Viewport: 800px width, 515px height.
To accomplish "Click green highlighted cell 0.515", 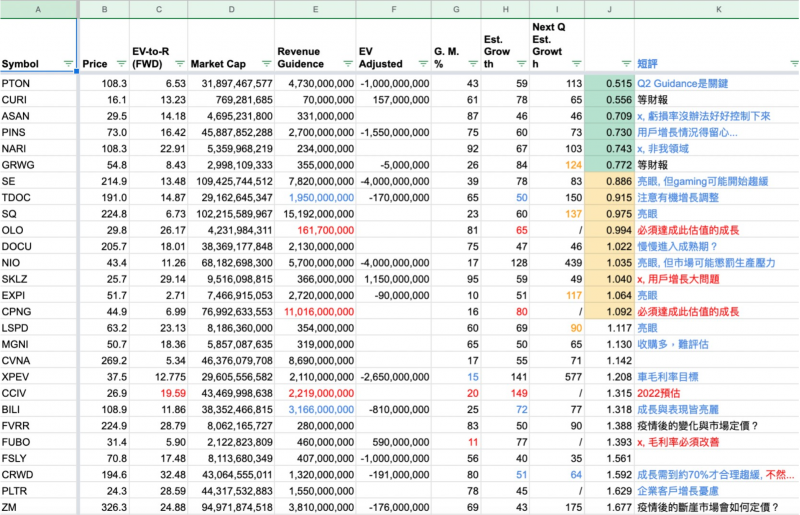I will pos(610,83).
